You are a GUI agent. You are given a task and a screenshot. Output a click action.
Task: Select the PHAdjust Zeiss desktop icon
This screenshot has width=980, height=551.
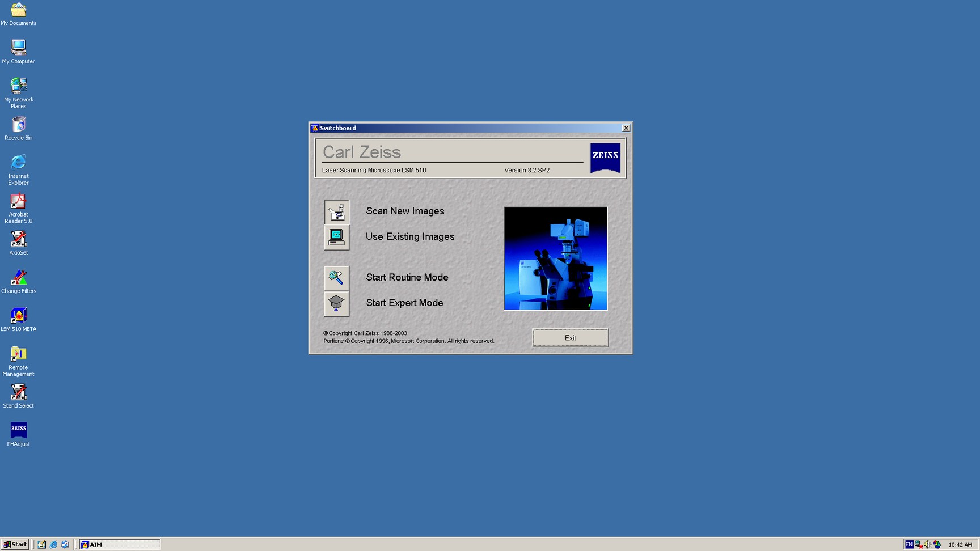coord(19,435)
